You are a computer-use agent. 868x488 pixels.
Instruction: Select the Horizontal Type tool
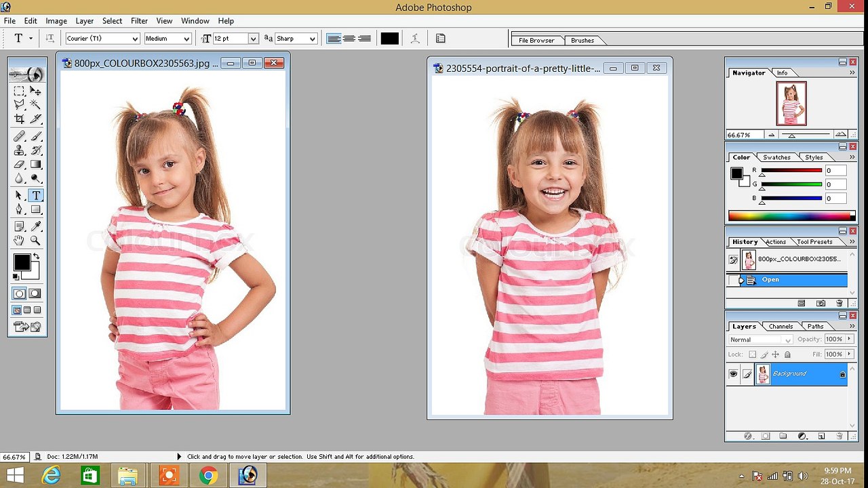pyautogui.click(x=37, y=195)
